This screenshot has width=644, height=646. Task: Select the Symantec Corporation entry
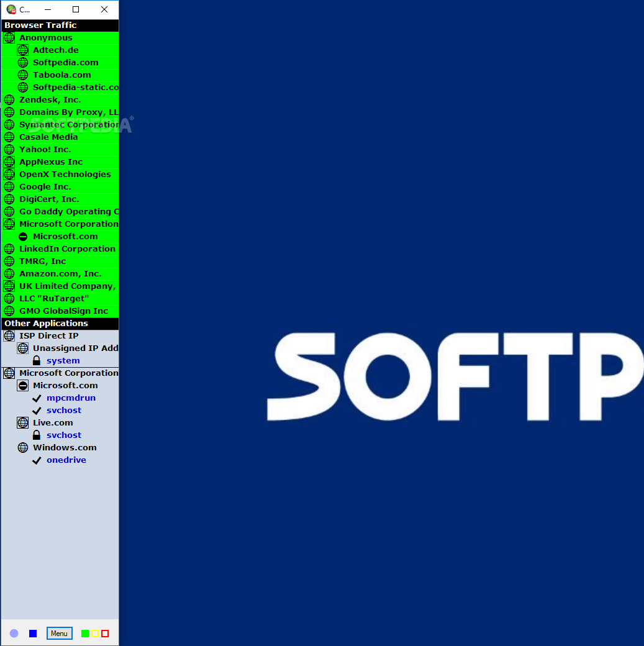(60, 125)
